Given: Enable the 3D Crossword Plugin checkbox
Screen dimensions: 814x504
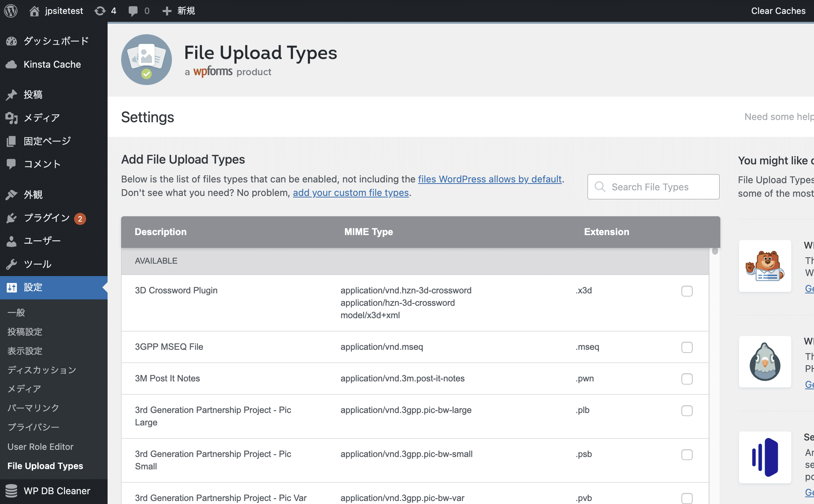Looking at the screenshot, I should click(687, 291).
